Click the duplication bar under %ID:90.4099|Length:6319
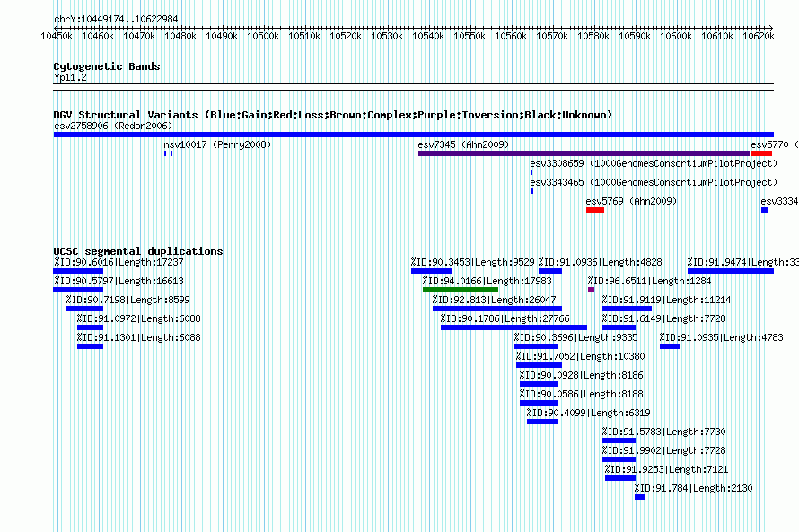This screenshot has width=799, height=532. coord(542,422)
